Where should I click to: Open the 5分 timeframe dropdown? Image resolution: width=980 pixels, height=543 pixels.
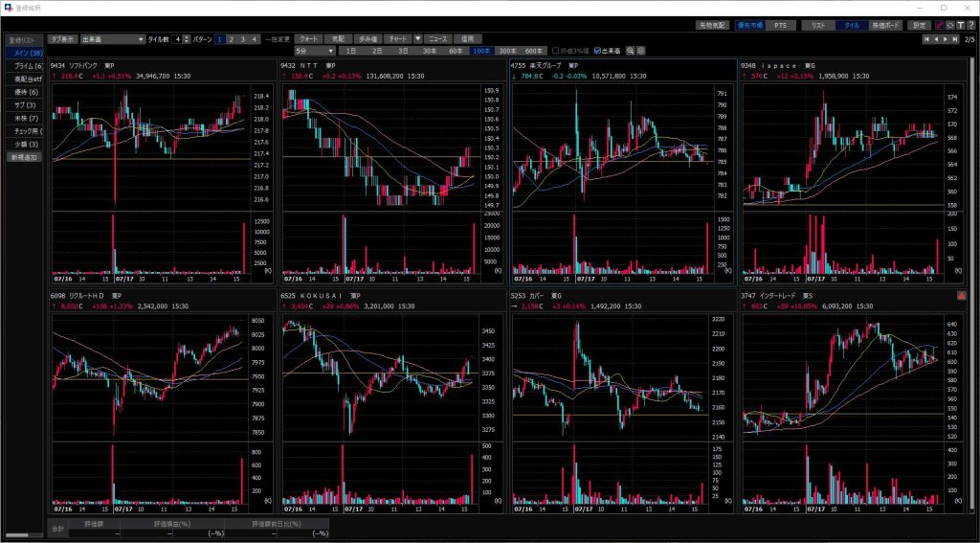(x=314, y=50)
